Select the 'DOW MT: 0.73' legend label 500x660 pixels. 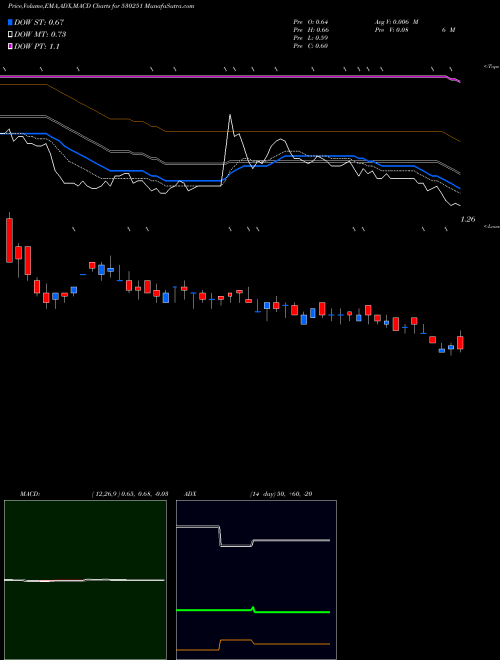click(x=40, y=35)
